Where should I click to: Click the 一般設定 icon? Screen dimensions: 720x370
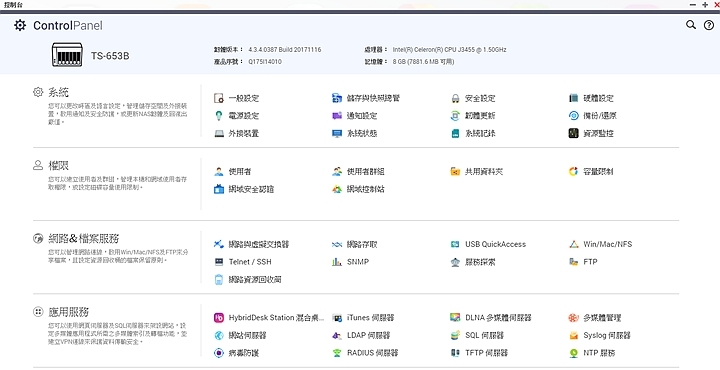[x=219, y=98]
